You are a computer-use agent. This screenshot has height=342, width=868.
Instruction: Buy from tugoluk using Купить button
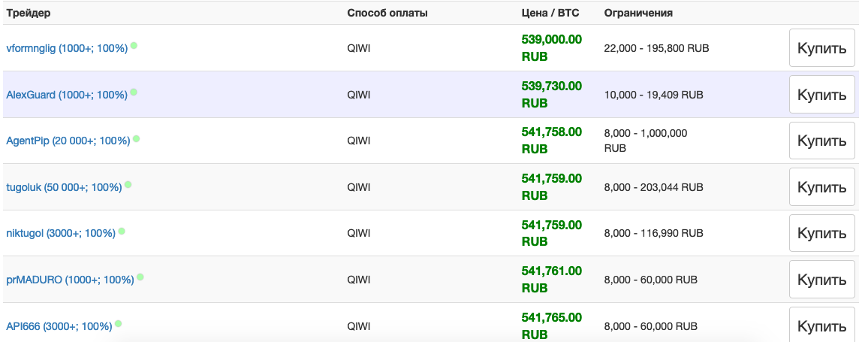821,187
